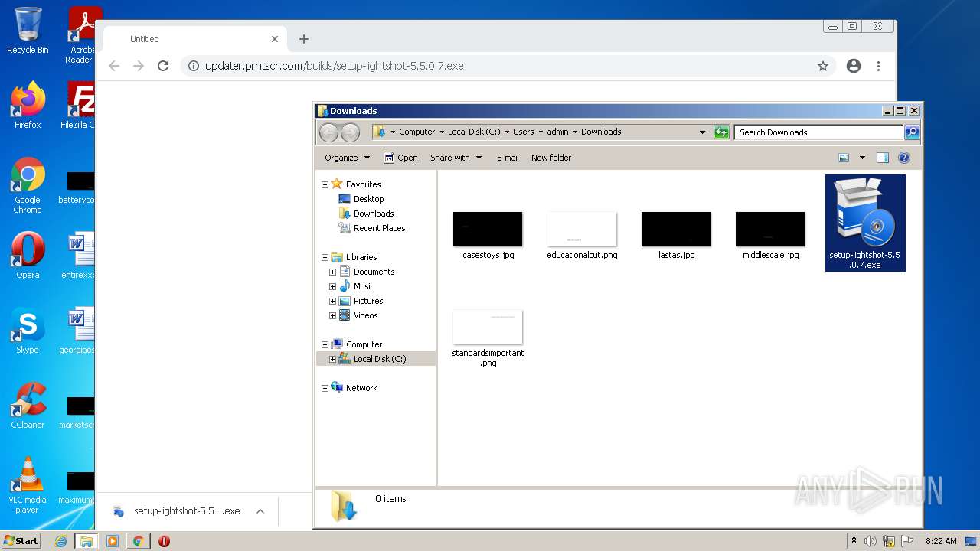
Task: Click the clock showing 8:22 AM
Action: 941,541
